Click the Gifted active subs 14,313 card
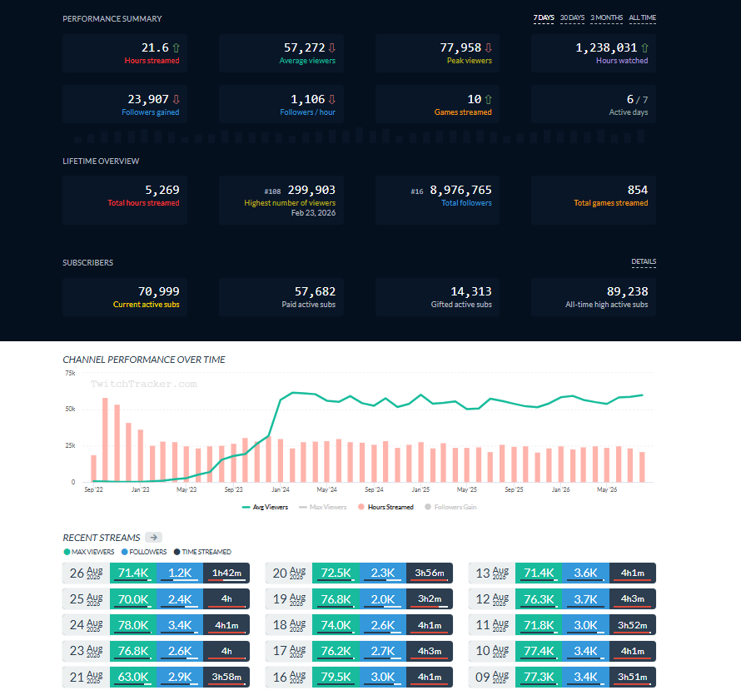This screenshot has height=700, width=741. click(x=438, y=296)
